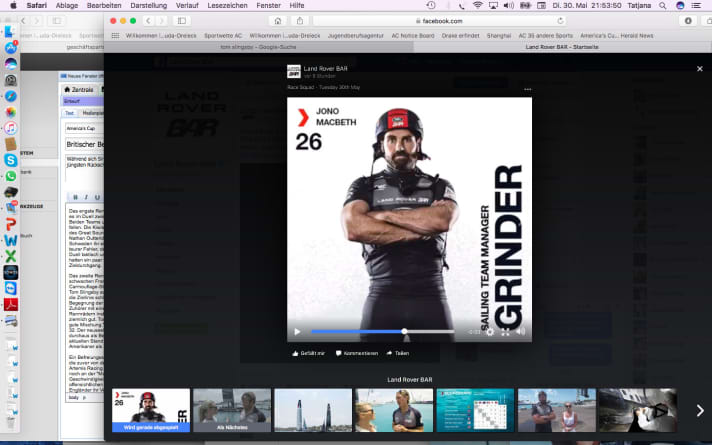Show bookmarks grid icon in favorites bar

pos(115,35)
